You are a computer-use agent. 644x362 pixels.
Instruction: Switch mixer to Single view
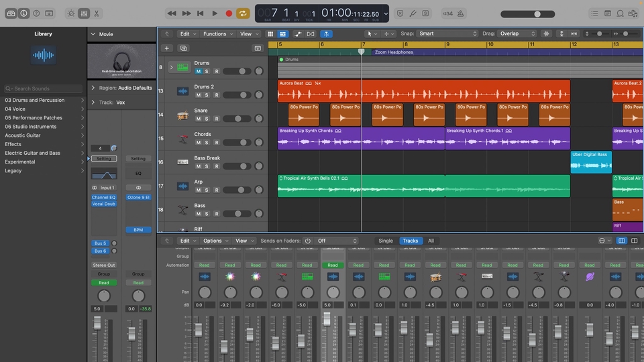[x=386, y=241]
